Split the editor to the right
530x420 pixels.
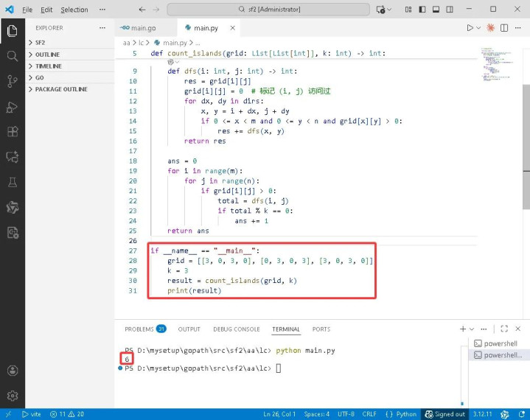(505, 28)
